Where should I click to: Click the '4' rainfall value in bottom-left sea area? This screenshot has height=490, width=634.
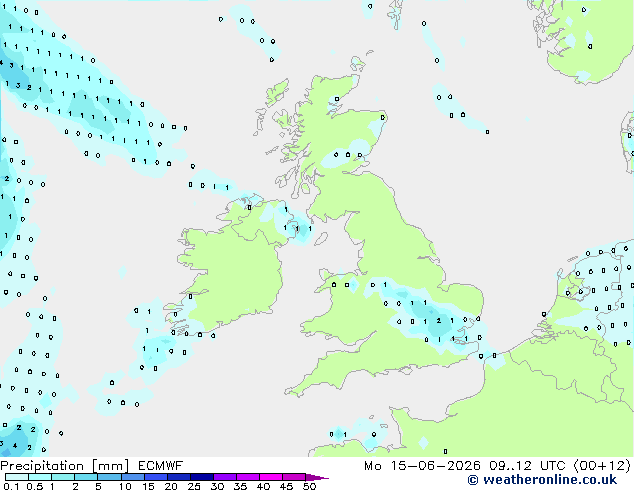pos(15,446)
